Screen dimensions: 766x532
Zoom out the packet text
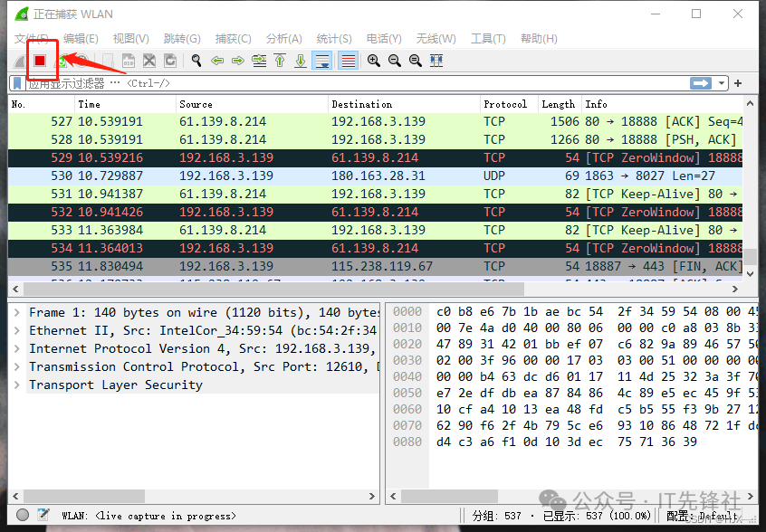click(394, 61)
